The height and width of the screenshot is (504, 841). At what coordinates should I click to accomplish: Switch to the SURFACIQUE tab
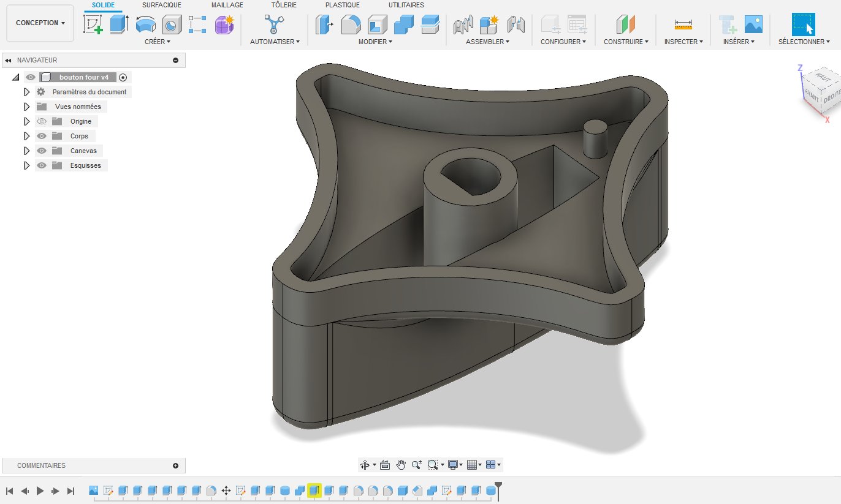[x=161, y=5]
